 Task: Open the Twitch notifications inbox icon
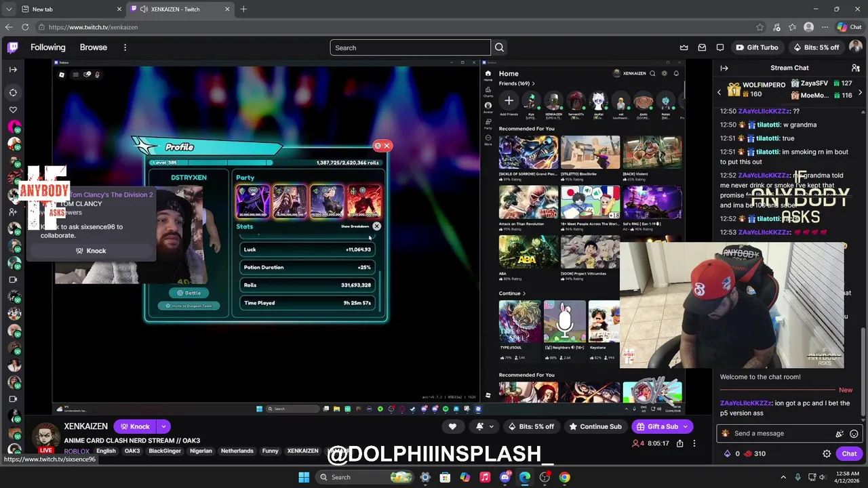[x=702, y=47]
